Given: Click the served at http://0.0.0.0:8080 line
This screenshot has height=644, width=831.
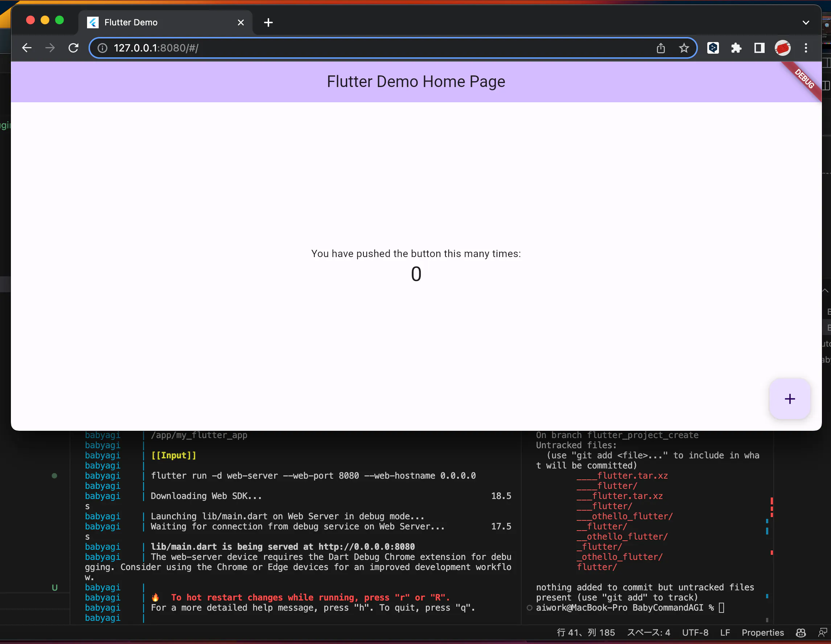Looking at the screenshot, I should point(283,546).
